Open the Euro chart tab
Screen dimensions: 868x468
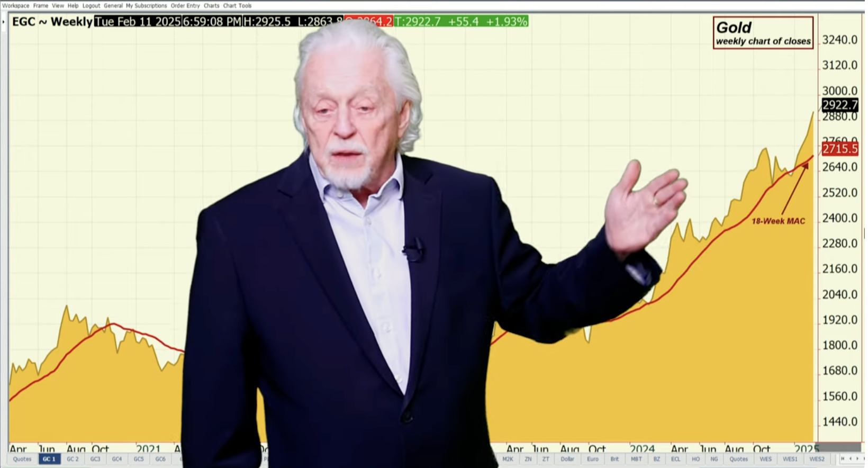coord(593,459)
